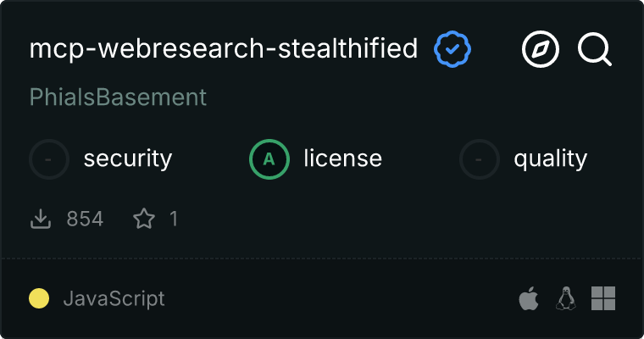
Task: Open the PhialsBasement author link
Action: (x=118, y=97)
